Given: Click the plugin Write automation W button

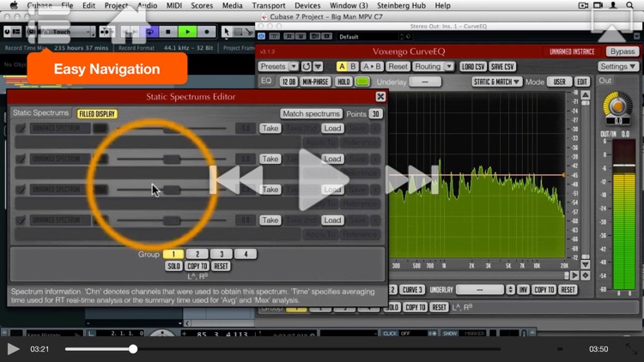Looking at the screenshot, I should click(x=301, y=36).
